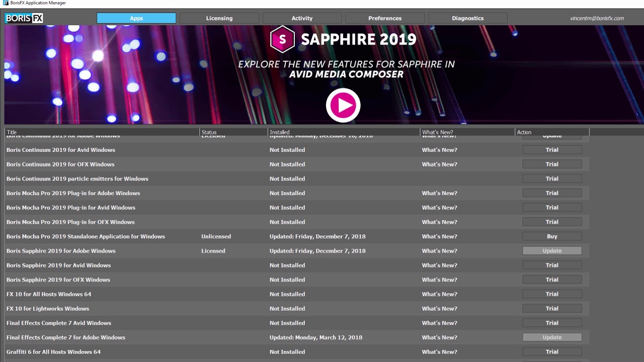Start Trial for Graffiti 6 All Hosts
This screenshot has width=644, height=362.
pos(552,352)
